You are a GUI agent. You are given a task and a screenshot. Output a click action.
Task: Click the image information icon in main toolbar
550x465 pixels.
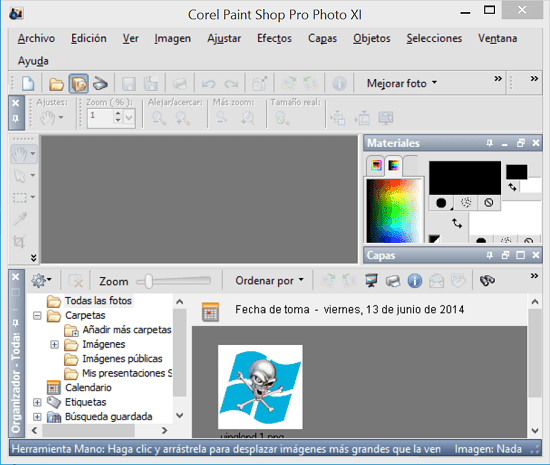point(340,83)
